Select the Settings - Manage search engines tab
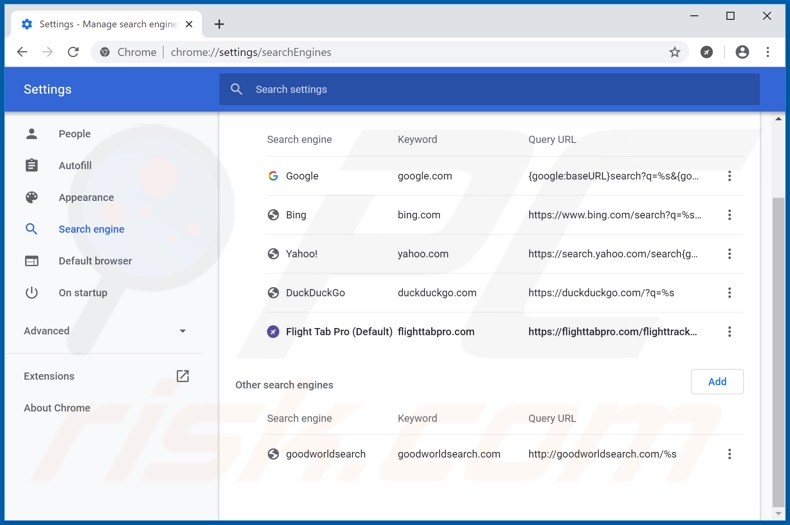This screenshot has width=790, height=525. [x=106, y=24]
